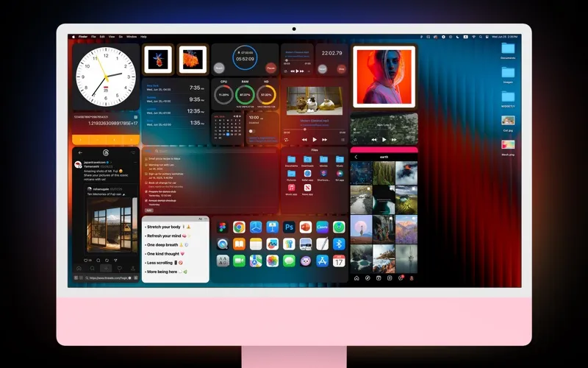Launch Google Chrome from the launcher widget
The width and height of the screenshot is (588, 368).
pyautogui.click(x=239, y=227)
